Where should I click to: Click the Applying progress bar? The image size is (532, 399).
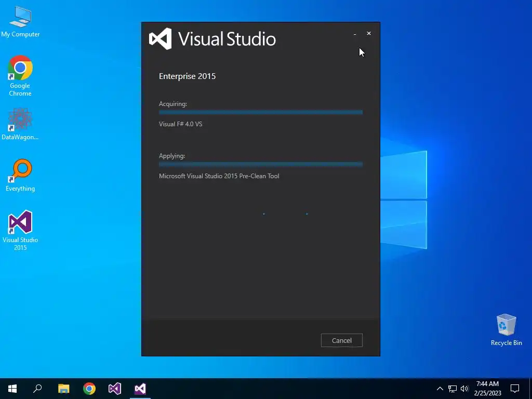[261, 165]
